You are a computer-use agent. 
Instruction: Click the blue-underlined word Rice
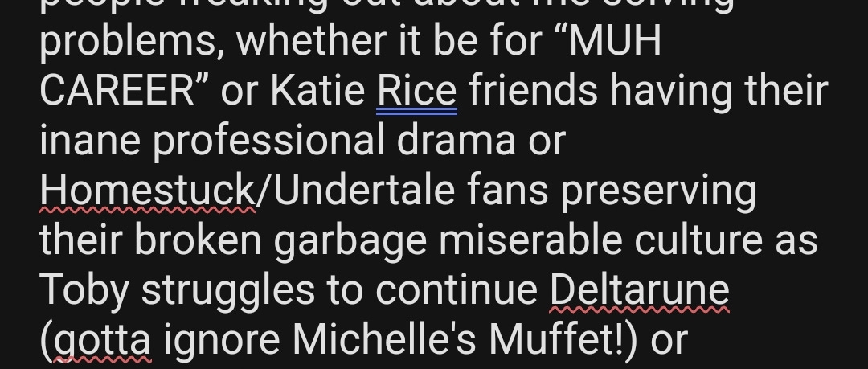417,90
